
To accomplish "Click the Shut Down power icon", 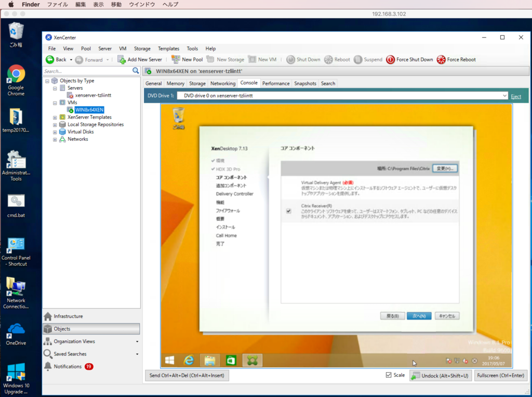I will [290, 60].
